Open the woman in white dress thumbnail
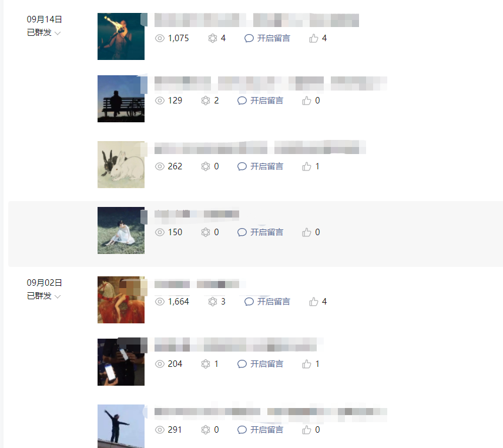Image resolution: width=503 pixels, height=448 pixels. (x=121, y=230)
